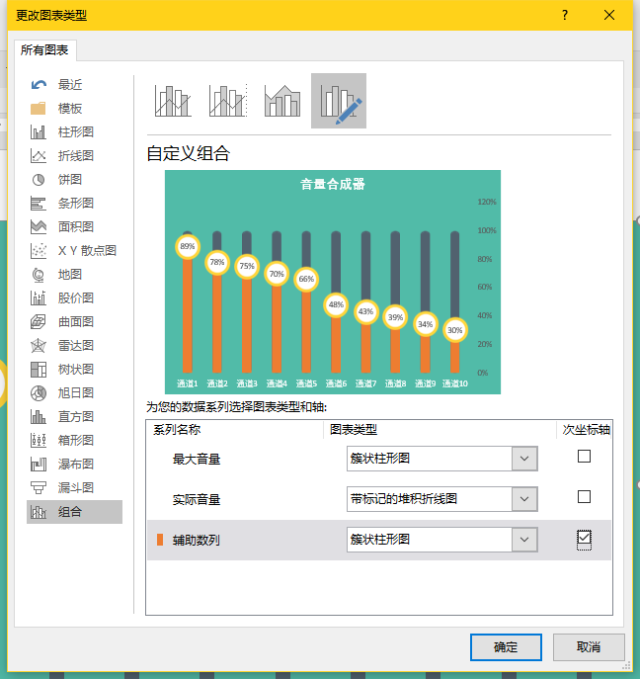Screen dimensions: 640x679
Task: Open the 模板 templates folder icon
Action: pyautogui.click(x=39, y=108)
